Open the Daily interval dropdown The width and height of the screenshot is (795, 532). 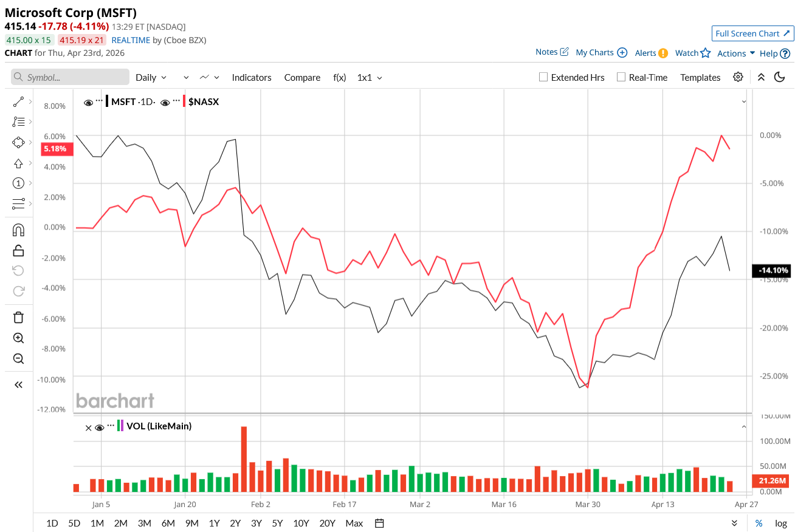[x=151, y=77]
